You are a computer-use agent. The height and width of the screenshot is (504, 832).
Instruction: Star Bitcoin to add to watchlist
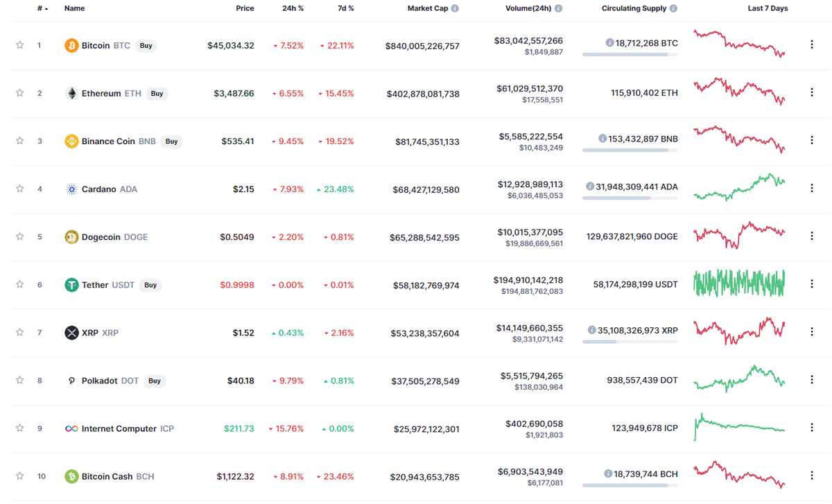(x=19, y=45)
